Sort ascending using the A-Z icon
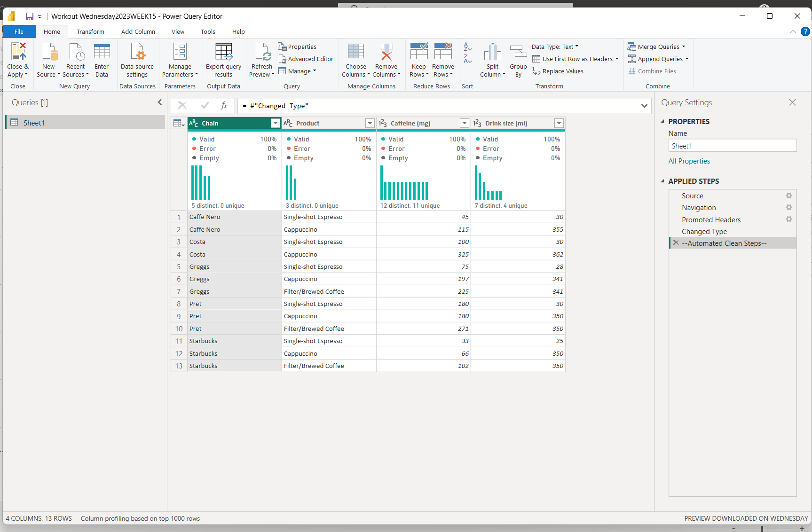Screen dimensions: 812x532 pos(467,47)
